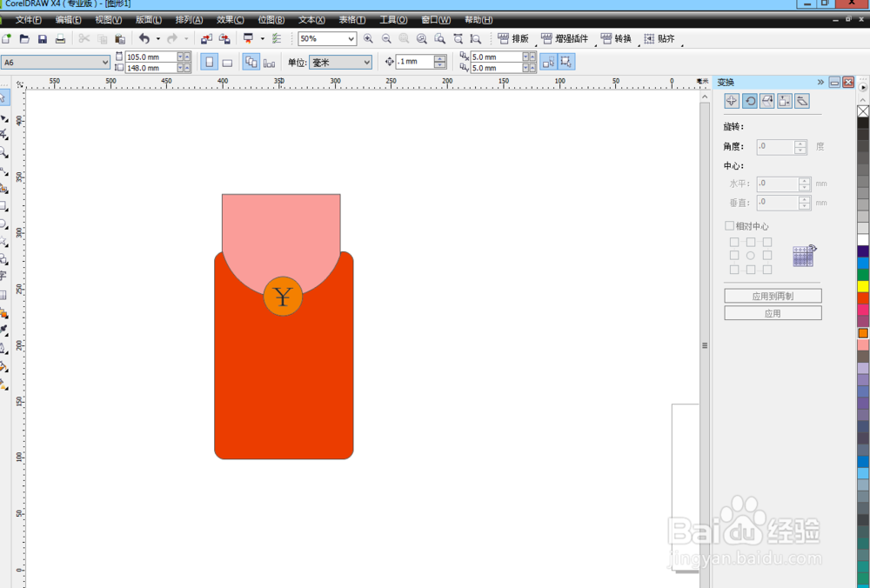Check the middle-left anchor point box
The height and width of the screenshot is (588, 870).
[x=734, y=255]
